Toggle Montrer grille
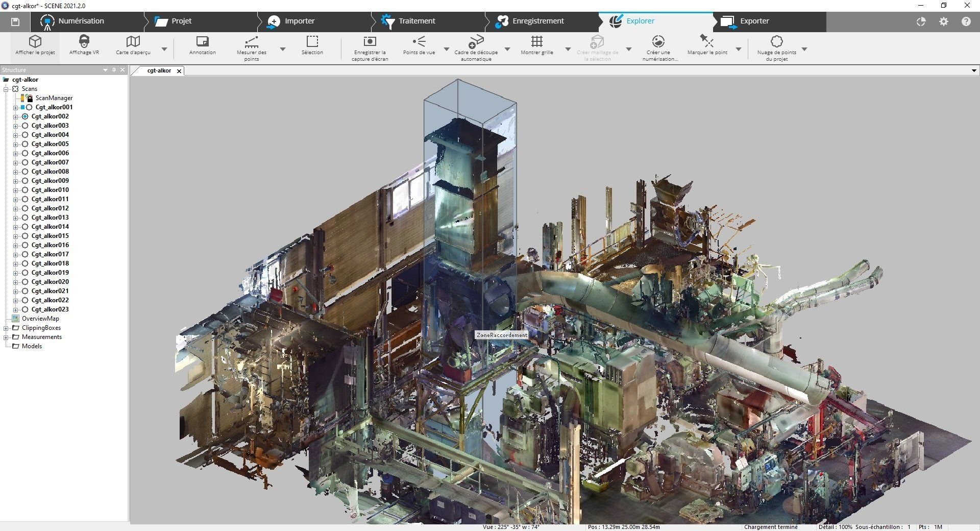980x531 pixels. tap(536, 45)
